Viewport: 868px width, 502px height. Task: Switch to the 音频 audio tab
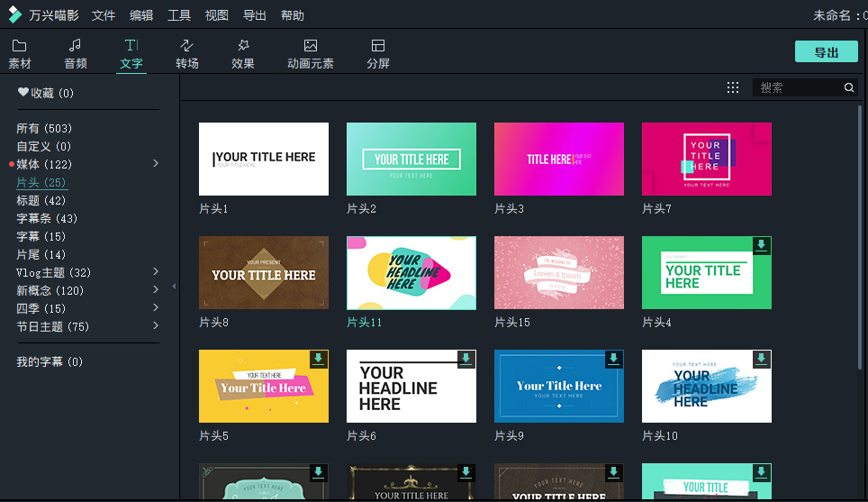coord(76,46)
